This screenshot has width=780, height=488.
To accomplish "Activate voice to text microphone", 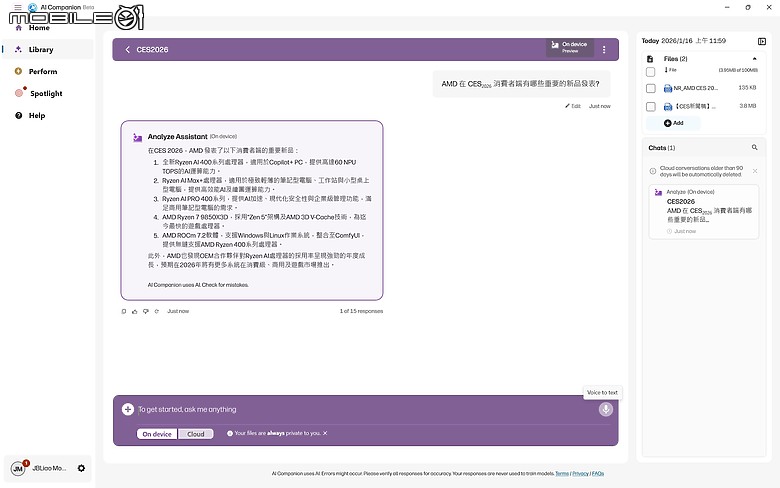I will pos(605,409).
